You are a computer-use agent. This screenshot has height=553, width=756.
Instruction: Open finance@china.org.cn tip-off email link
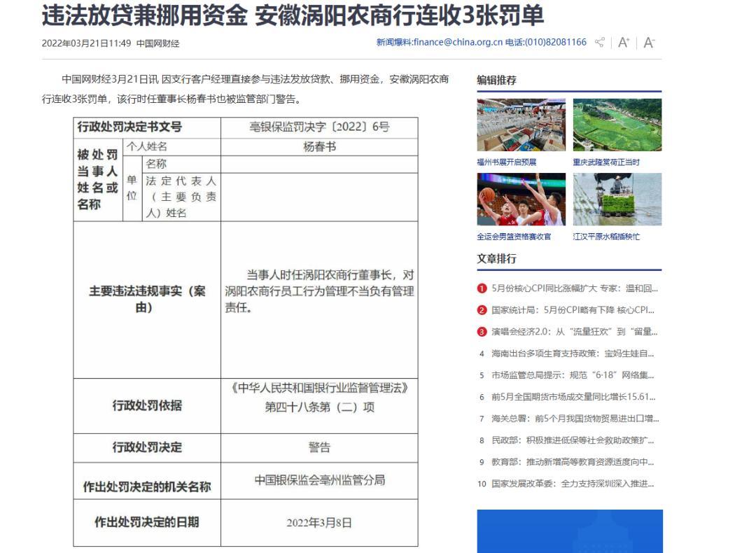coord(458,43)
